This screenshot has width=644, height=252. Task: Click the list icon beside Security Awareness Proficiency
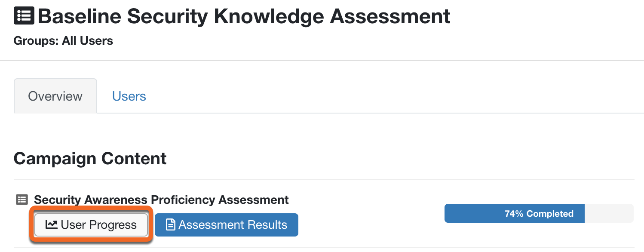[x=21, y=200]
